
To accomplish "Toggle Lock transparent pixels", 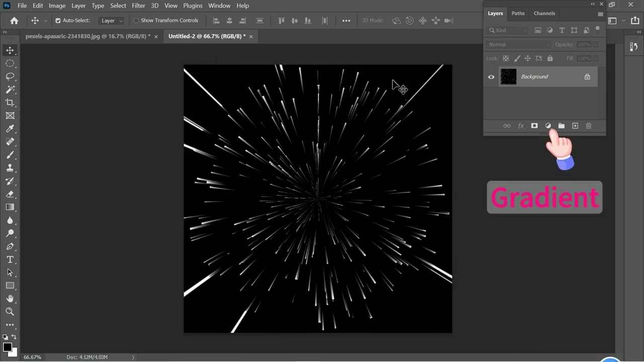I will click(506, 58).
